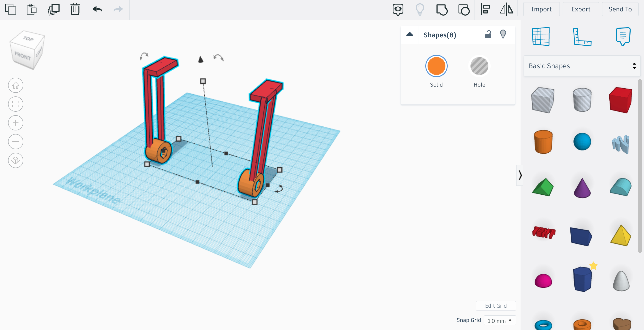Toggle shape visibility with the lightbulb in the Shapes panel
The height and width of the screenshot is (330, 644).
503,34
